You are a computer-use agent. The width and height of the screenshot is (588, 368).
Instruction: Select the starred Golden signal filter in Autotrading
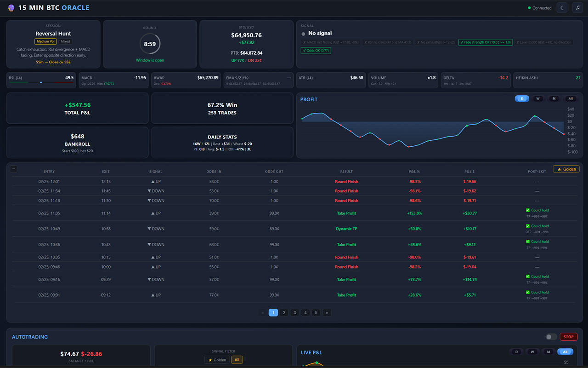coord(217,360)
